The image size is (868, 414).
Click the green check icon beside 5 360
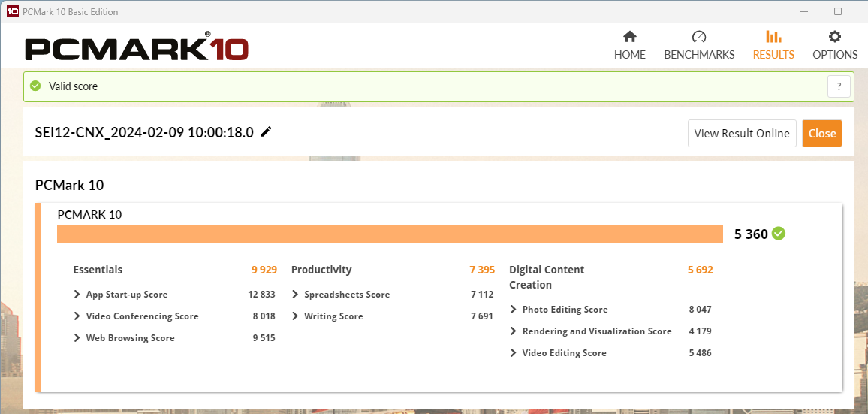tap(779, 234)
